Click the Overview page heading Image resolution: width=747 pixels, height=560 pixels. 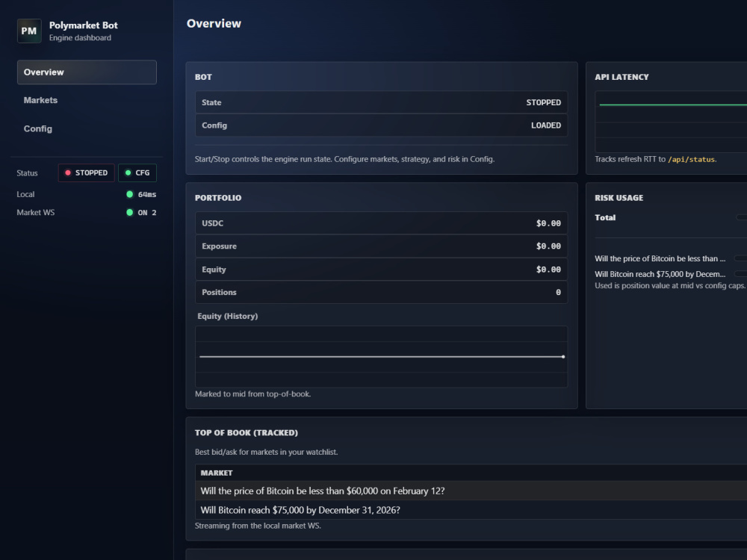pyautogui.click(x=214, y=23)
